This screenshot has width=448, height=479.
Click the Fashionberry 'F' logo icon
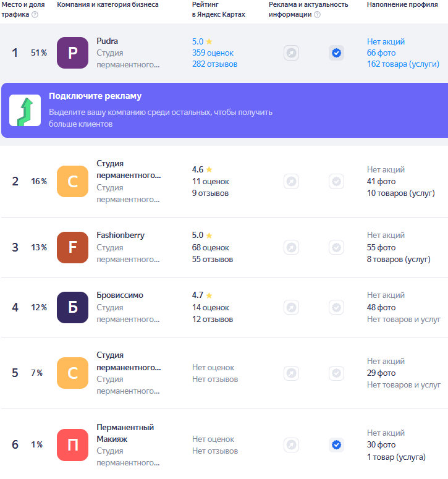point(72,247)
